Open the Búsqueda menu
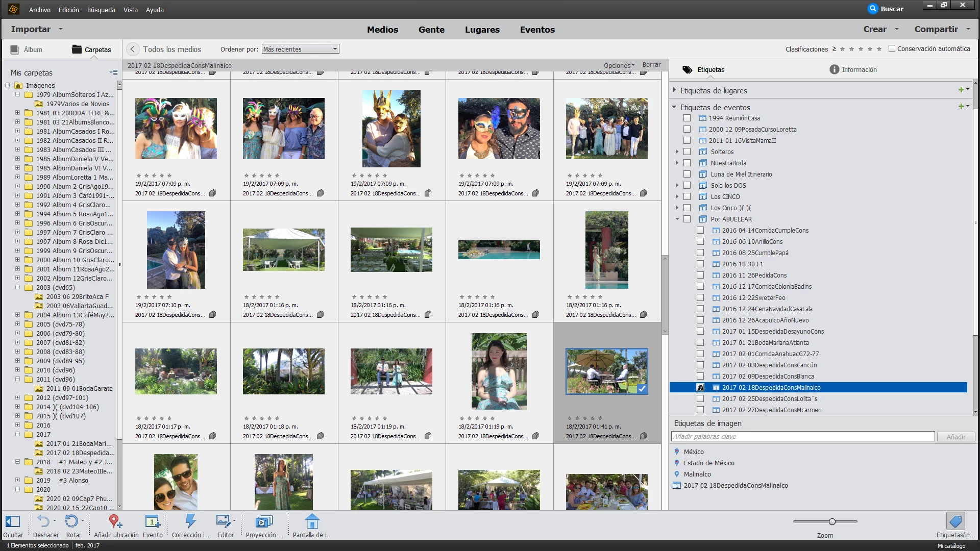 coord(101,10)
